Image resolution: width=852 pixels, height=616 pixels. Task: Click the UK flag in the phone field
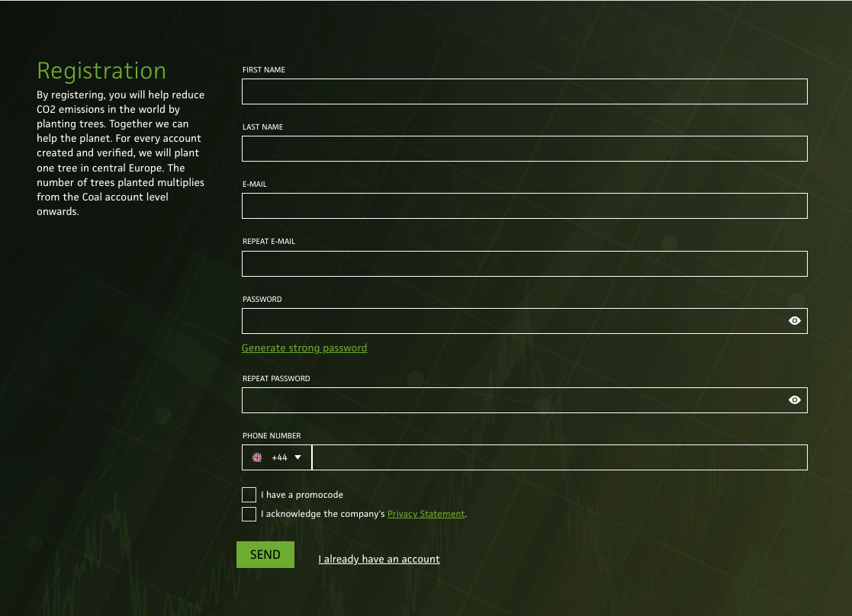(x=257, y=457)
